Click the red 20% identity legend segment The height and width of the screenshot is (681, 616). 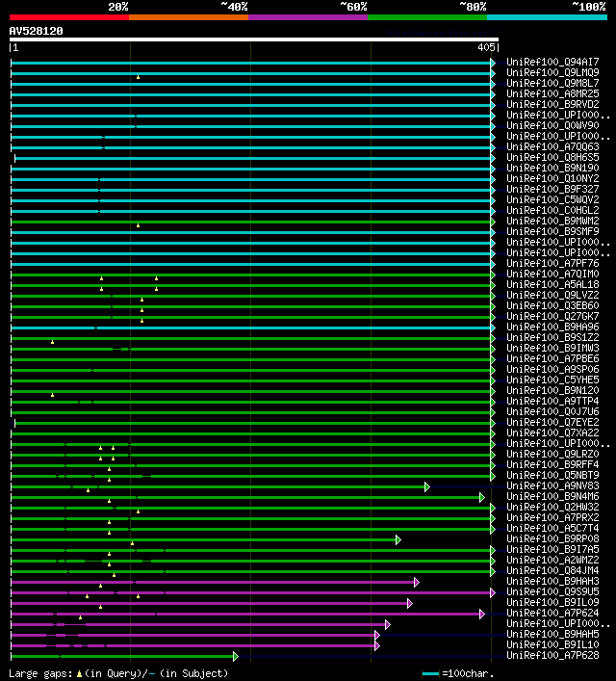tap(69, 17)
